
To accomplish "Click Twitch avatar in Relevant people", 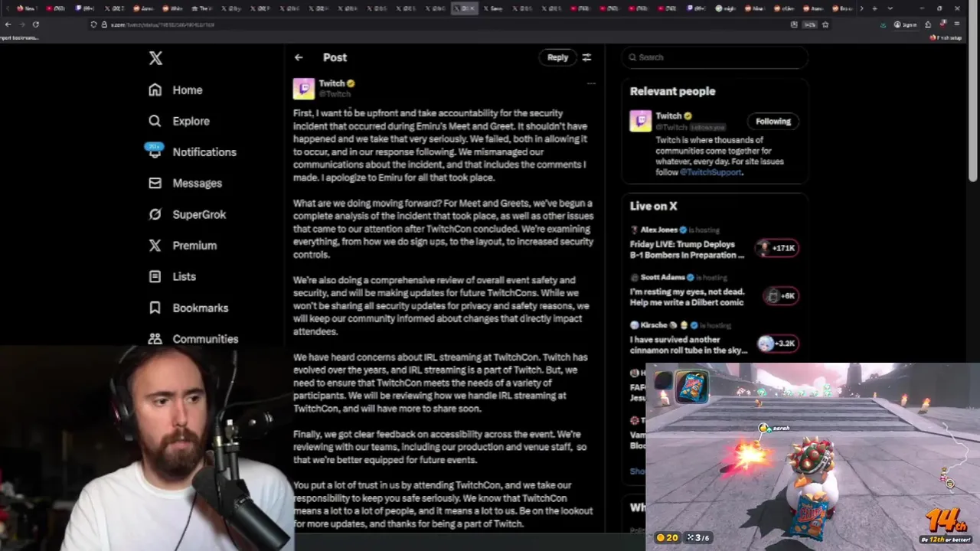I will coord(640,121).
